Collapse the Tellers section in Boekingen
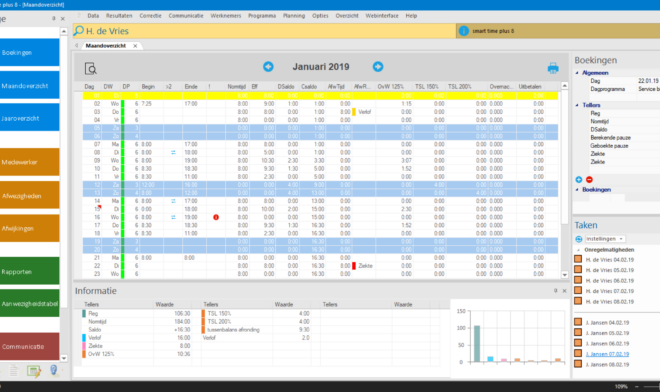Viewport: 660px width, 392px height. [577, 105]
